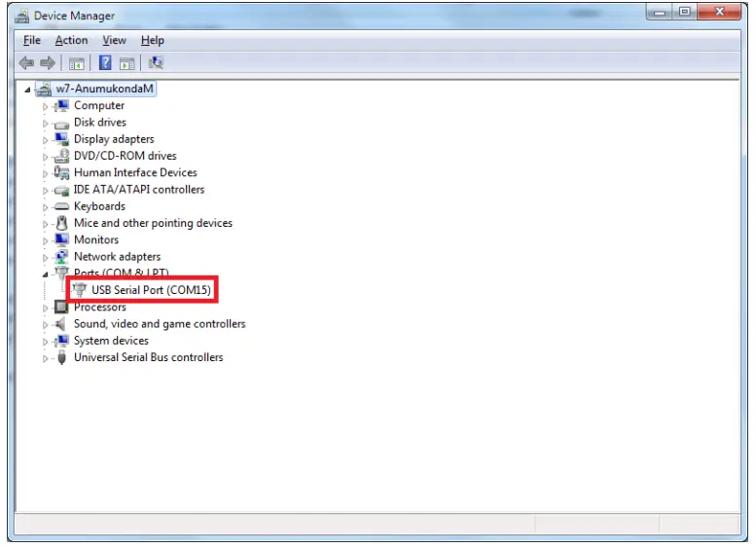Open Help via blue question mark icon
Image resolution: width=756 pixels, height=548 pixels.
(105, 62)
